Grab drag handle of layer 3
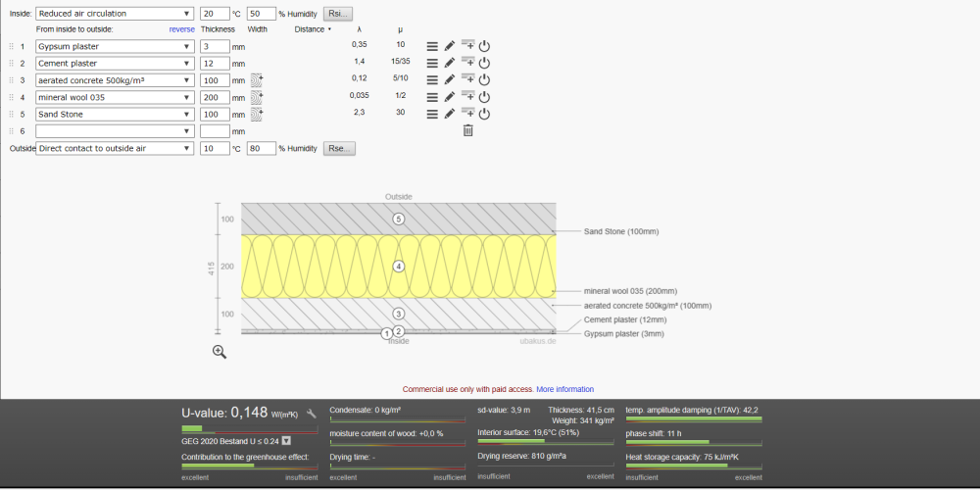The height and width of the screenshot is (490, 980). (11, 80)
